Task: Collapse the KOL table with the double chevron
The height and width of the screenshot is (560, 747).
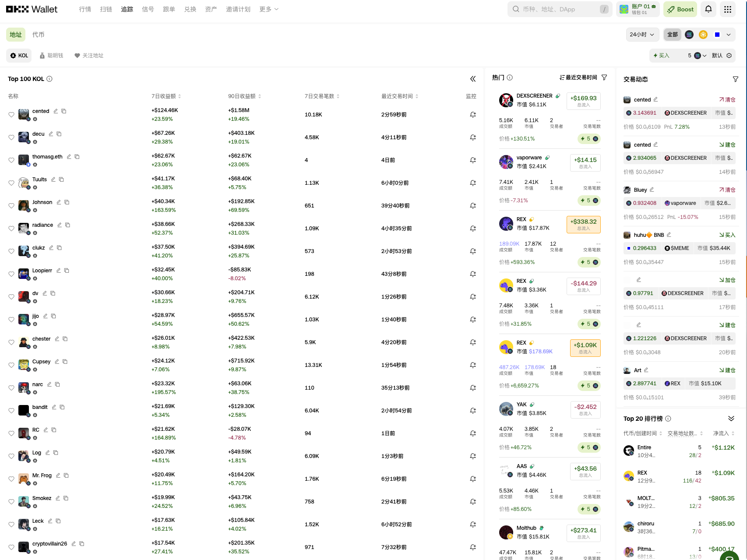Action: (x=472, y=79)
